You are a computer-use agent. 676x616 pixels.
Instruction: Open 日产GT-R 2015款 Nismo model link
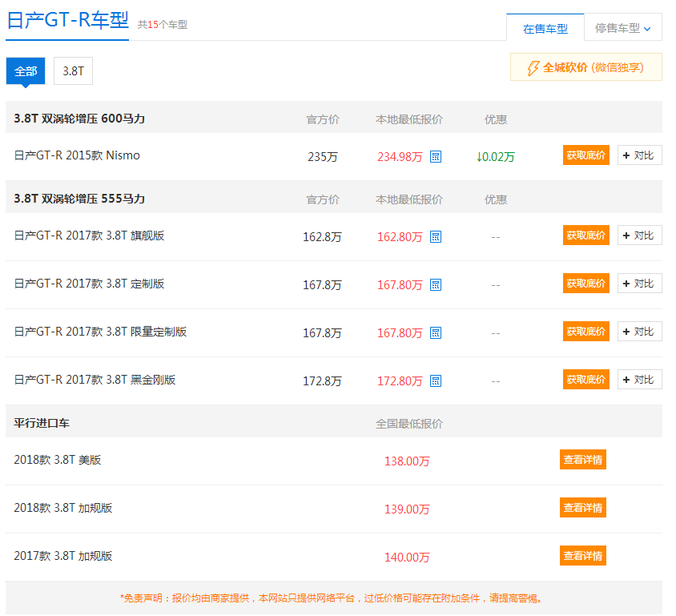click(x=77, y=155)
